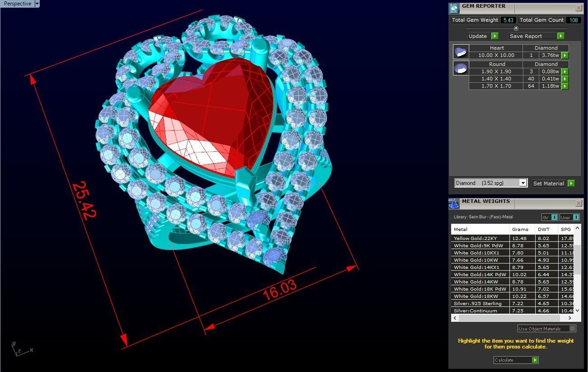Click the metal table scroll down arrow
This screenshot has width=588, height=372.
pos(577,311)
